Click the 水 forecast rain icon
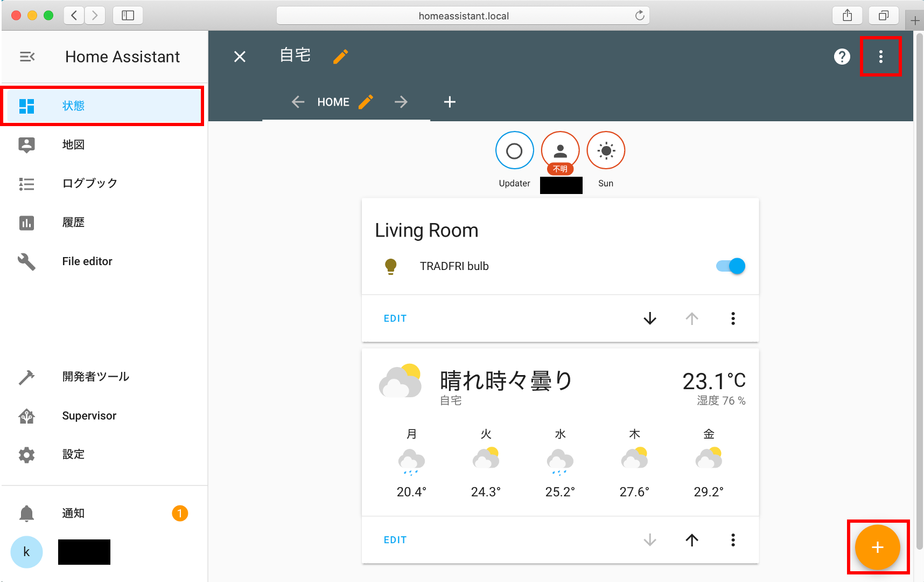 coord(560,462)
